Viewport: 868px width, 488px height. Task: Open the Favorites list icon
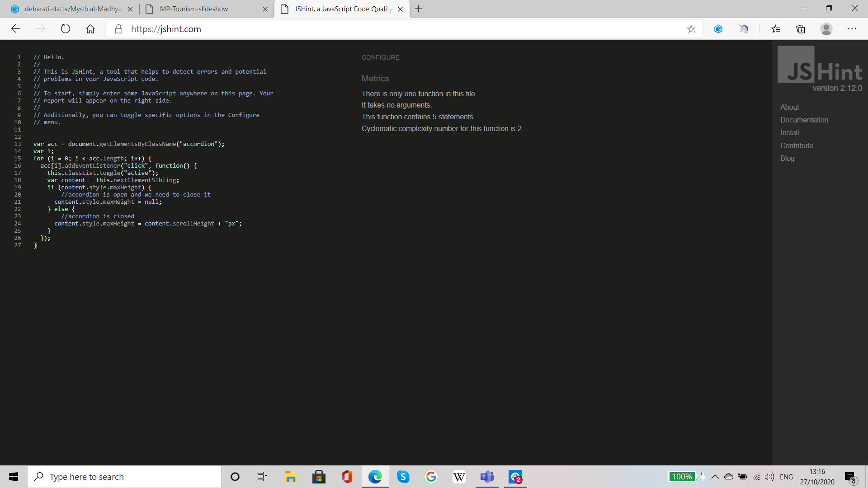pyautogui.click(x=776, y=29)
